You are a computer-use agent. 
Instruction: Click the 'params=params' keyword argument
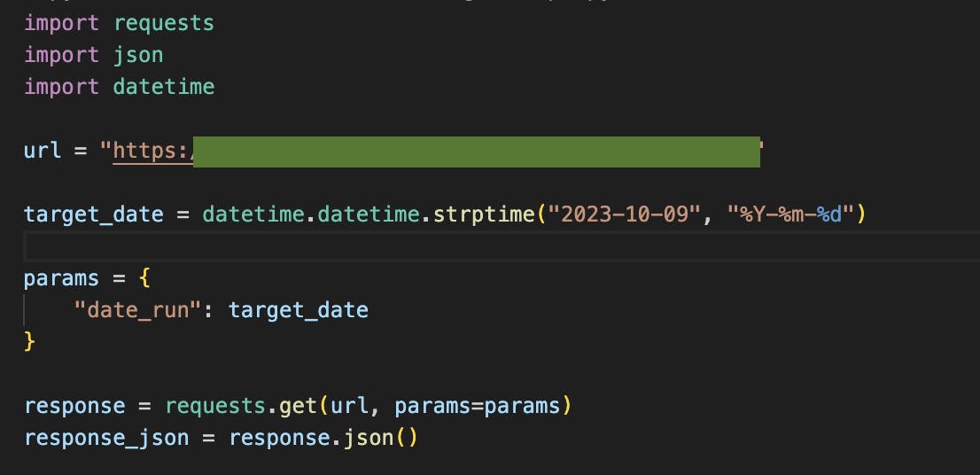point(478,407)
